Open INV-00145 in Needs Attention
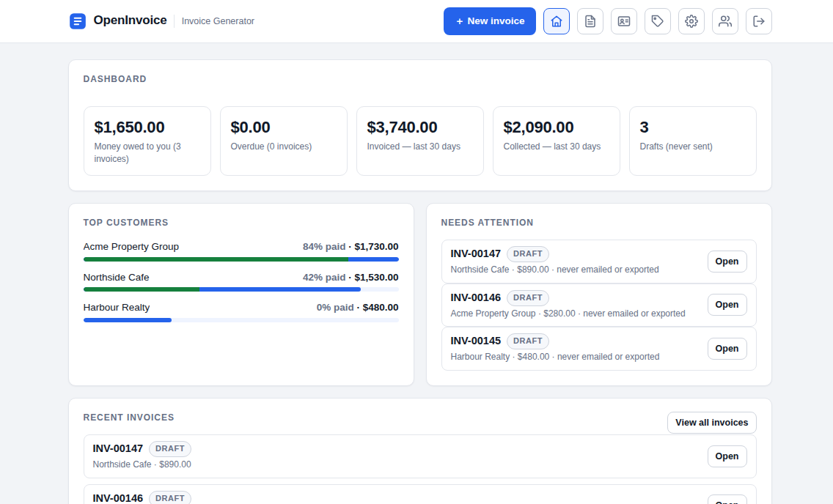 click(727, 349)
